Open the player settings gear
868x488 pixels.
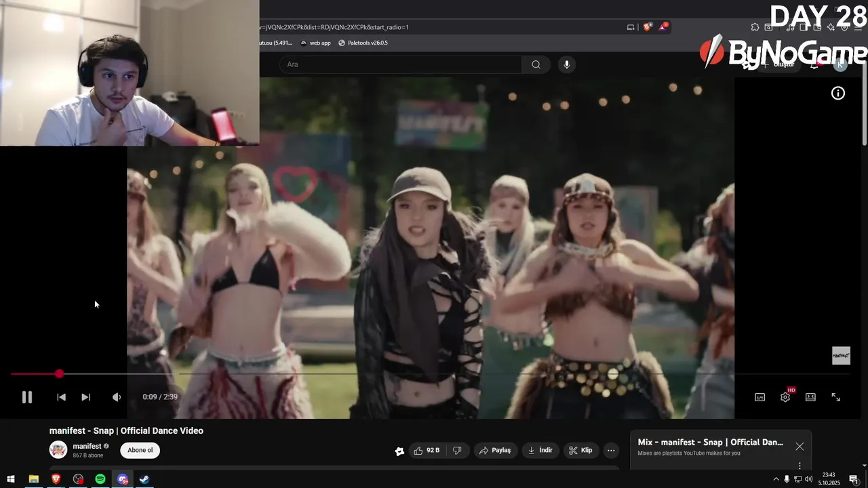[785, 397]
